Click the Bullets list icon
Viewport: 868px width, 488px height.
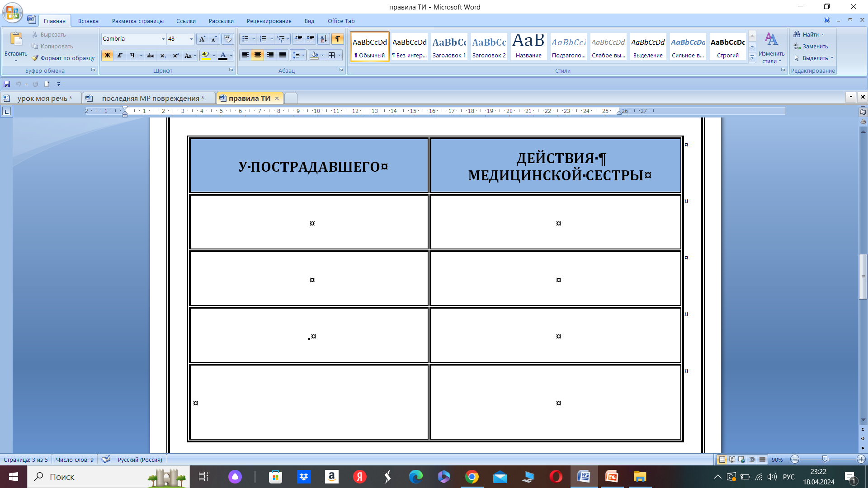[245, 39]
